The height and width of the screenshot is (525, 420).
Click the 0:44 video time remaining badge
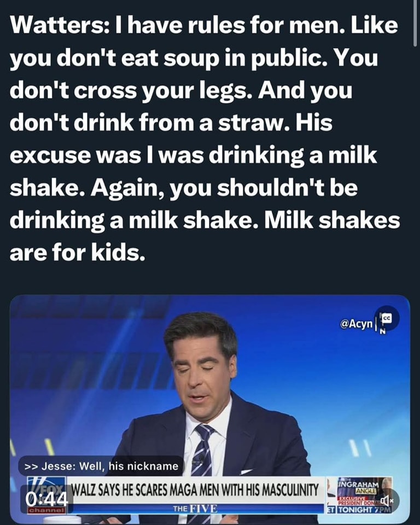pos(47,500)
